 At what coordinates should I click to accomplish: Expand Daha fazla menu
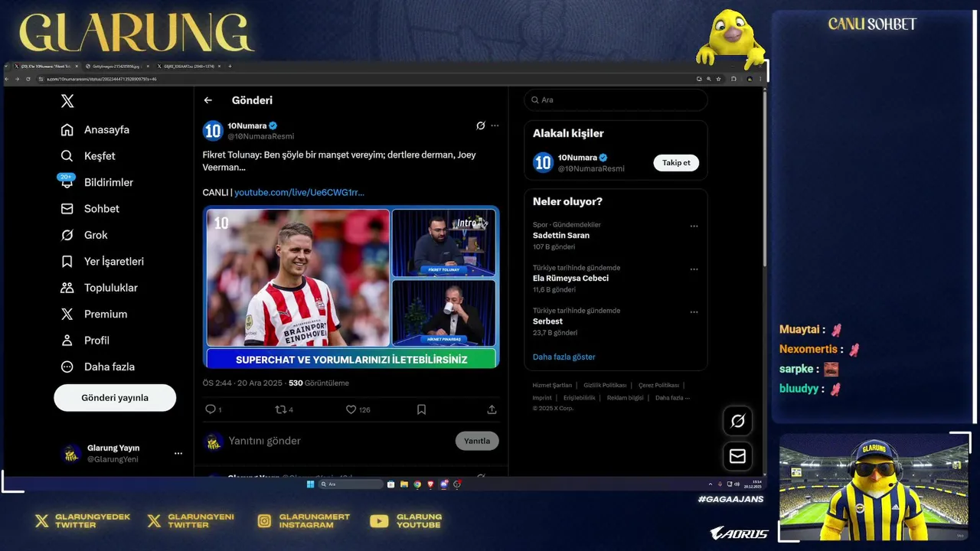pyautogui.click(x=98, y=367)
